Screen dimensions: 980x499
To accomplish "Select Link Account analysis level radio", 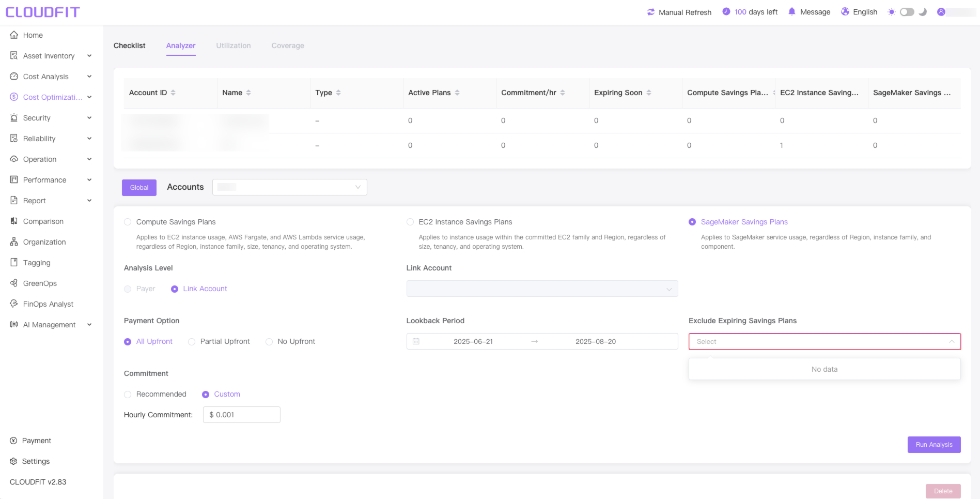I will tap(175, 289).
